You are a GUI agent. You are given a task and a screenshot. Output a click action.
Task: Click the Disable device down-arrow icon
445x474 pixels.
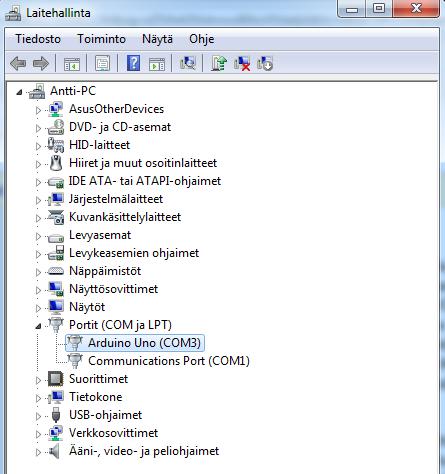(265, 63)
